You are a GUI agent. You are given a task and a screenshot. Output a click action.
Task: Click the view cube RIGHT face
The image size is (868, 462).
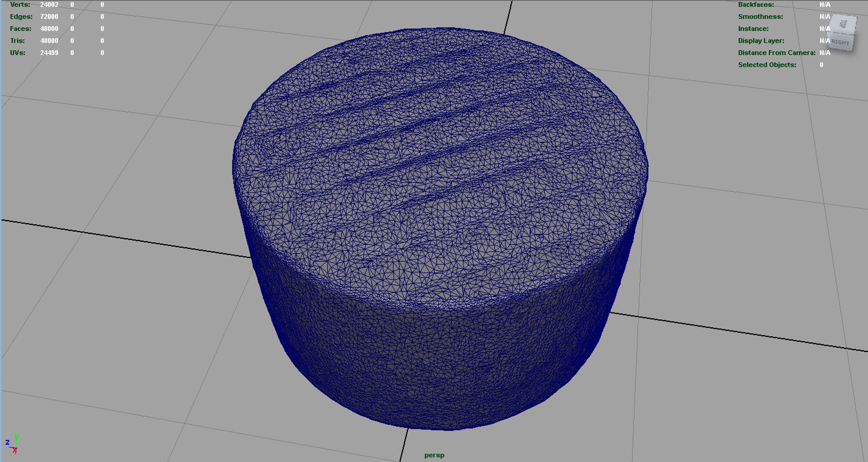[841, 42]
